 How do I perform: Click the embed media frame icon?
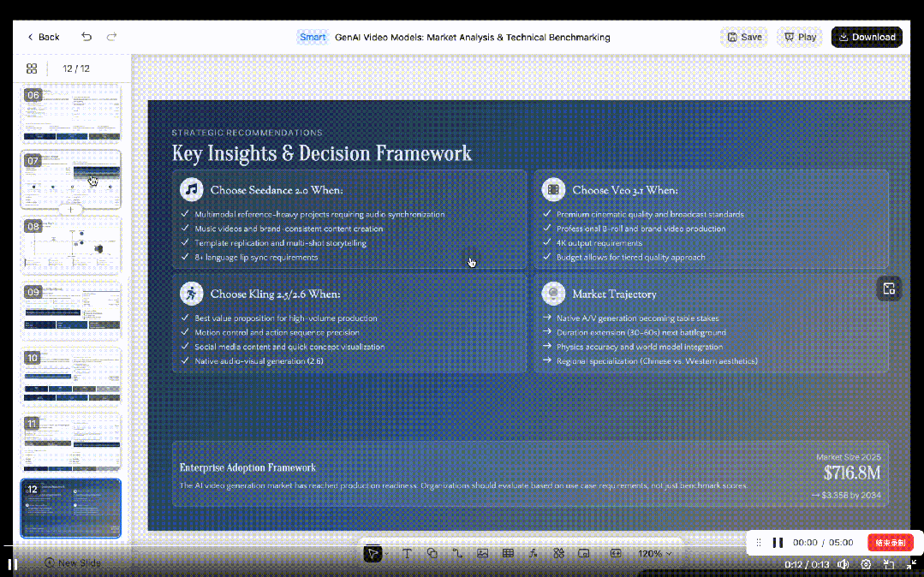pos(584,553)
